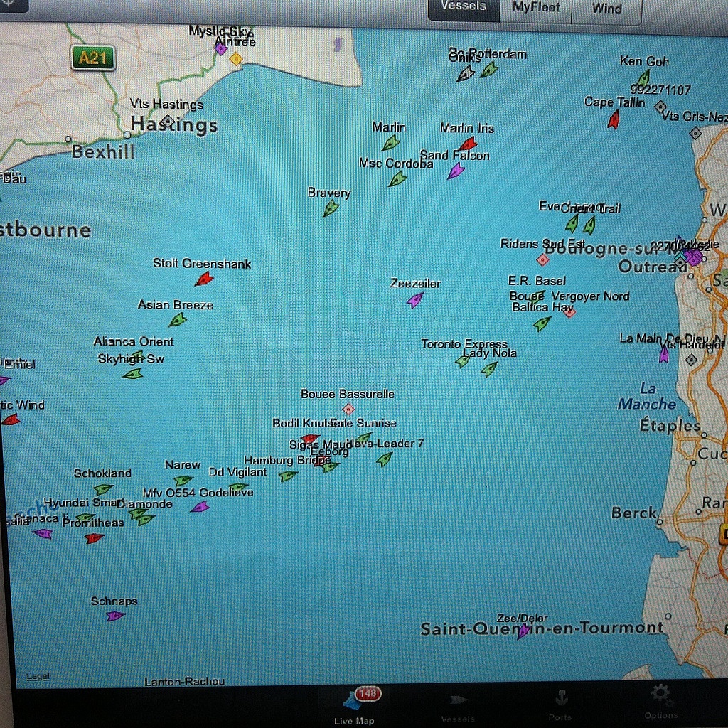Pick the Msc Cordoba green ship icon
The height and width of the screenshot is (728, 728).
point(397,178)
